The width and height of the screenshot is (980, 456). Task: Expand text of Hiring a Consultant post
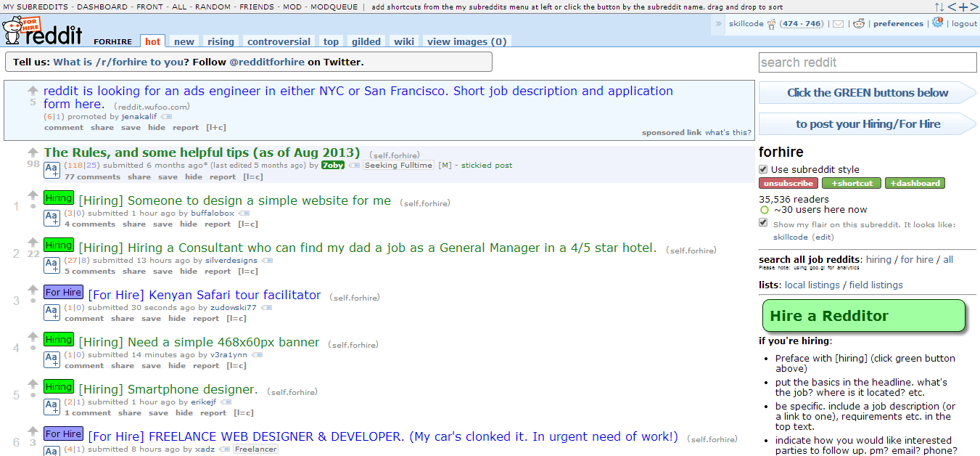coord(52,264)
